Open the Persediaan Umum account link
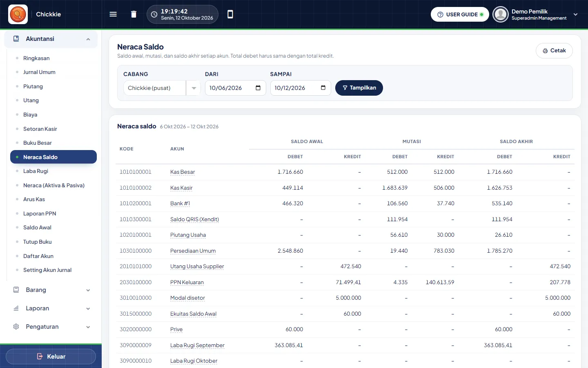Screen dimensions: 588x368 193,251
